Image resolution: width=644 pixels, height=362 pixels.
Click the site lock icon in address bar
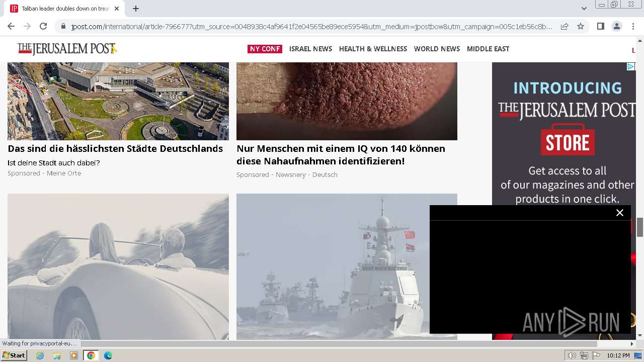click(x=63, y=26)
